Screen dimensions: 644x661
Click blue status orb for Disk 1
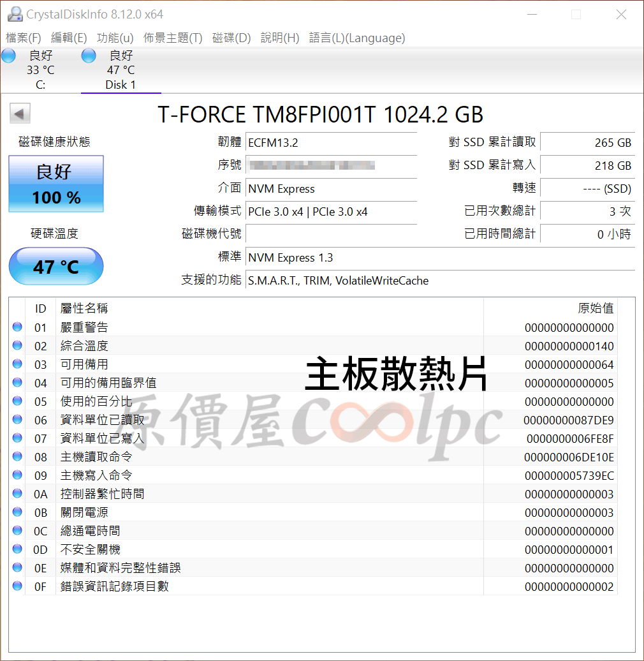point(89,56)
